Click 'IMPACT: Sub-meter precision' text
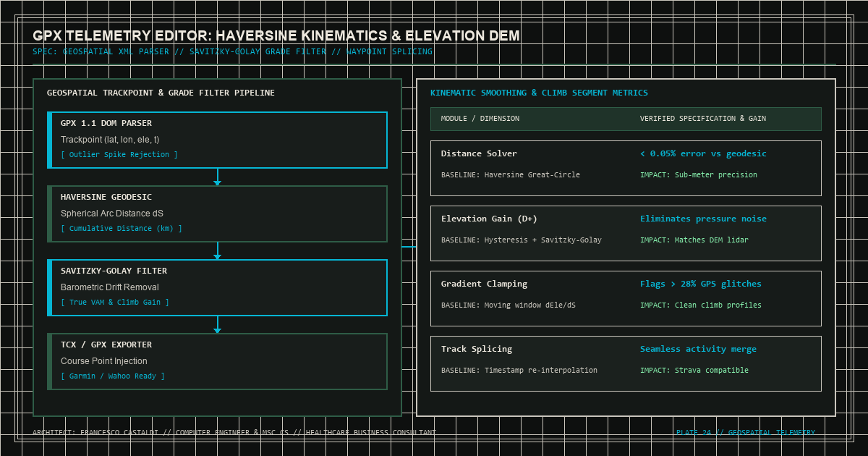This screenshot has width=868, height=456. [x=699, y=175]
